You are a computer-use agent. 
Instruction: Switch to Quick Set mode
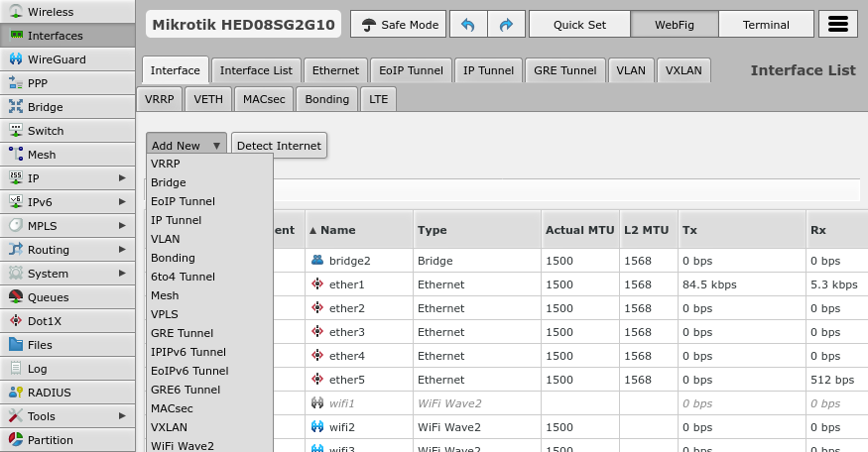click(581, 25)
